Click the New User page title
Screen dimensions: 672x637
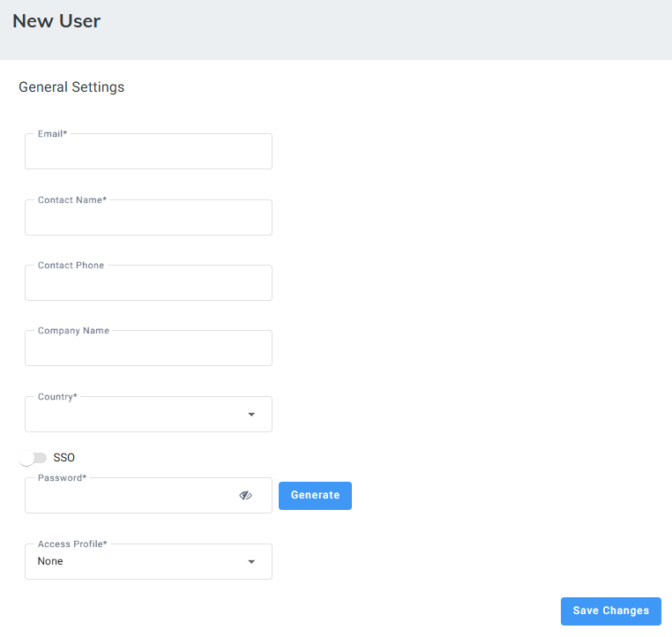point(56,21)
